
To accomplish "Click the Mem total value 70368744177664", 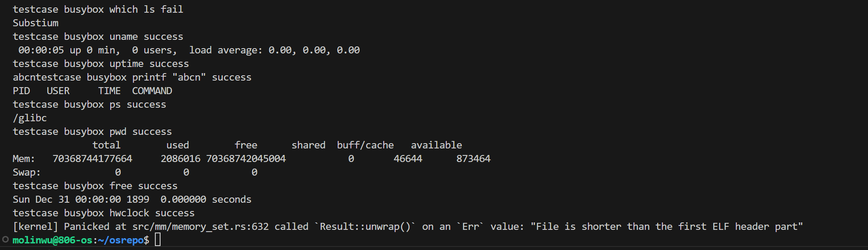I will click(92, 158).
